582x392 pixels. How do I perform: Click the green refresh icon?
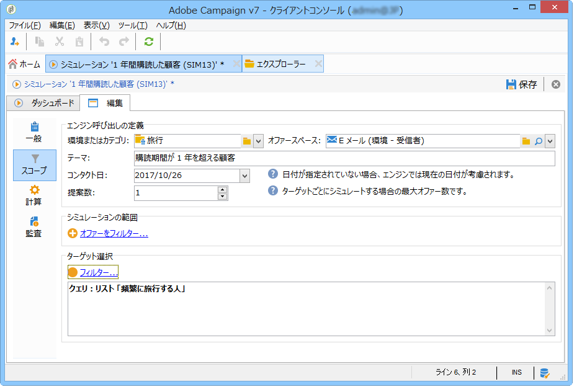(x=149, y=42)
